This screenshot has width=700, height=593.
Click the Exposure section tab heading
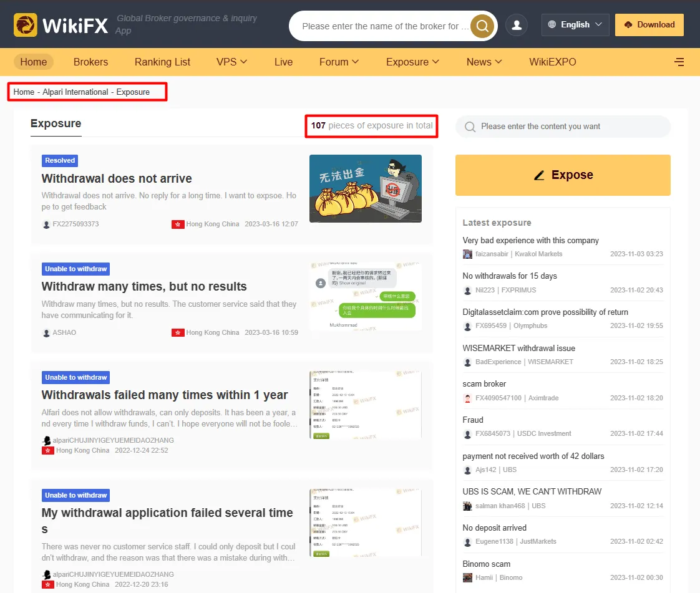tap(56, 123)
